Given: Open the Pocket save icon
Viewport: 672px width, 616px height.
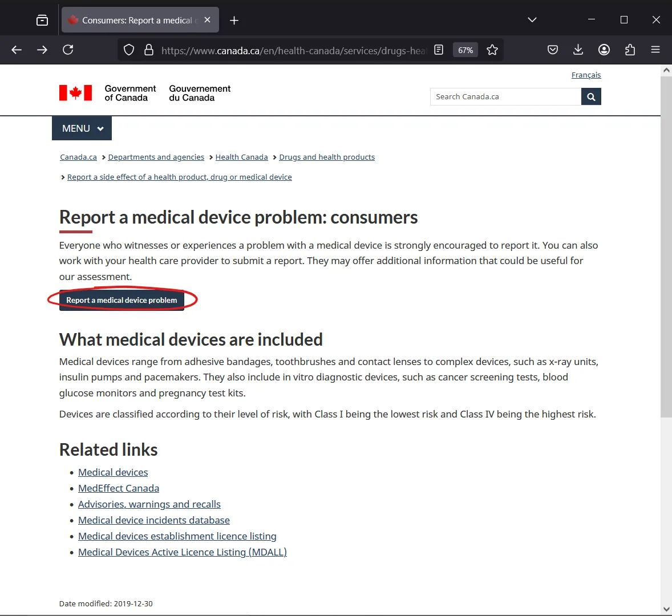Looking at the screenshot, I should 552,50.
